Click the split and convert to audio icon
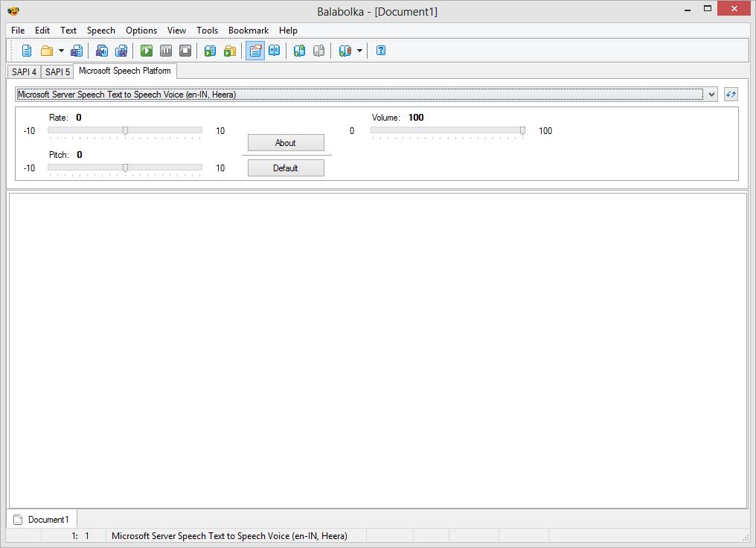 point(121,51)
